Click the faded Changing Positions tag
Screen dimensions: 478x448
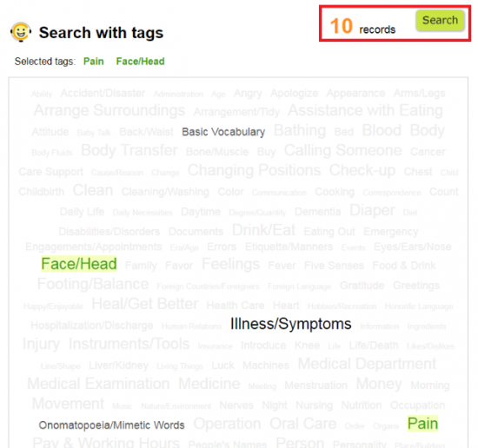[x=255, y=170]
